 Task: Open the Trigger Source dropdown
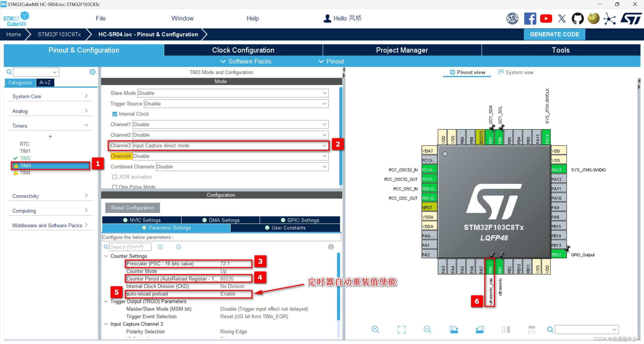point(236,104)
